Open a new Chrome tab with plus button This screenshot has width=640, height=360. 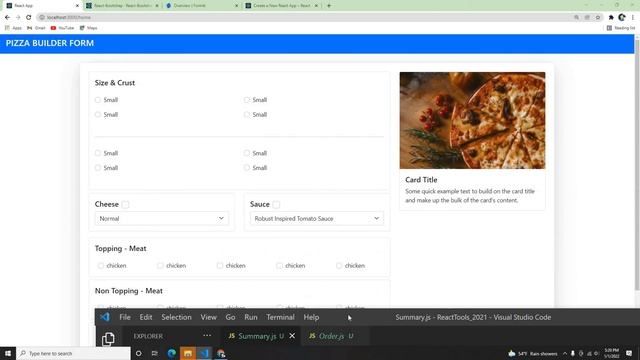click(329, 6)
